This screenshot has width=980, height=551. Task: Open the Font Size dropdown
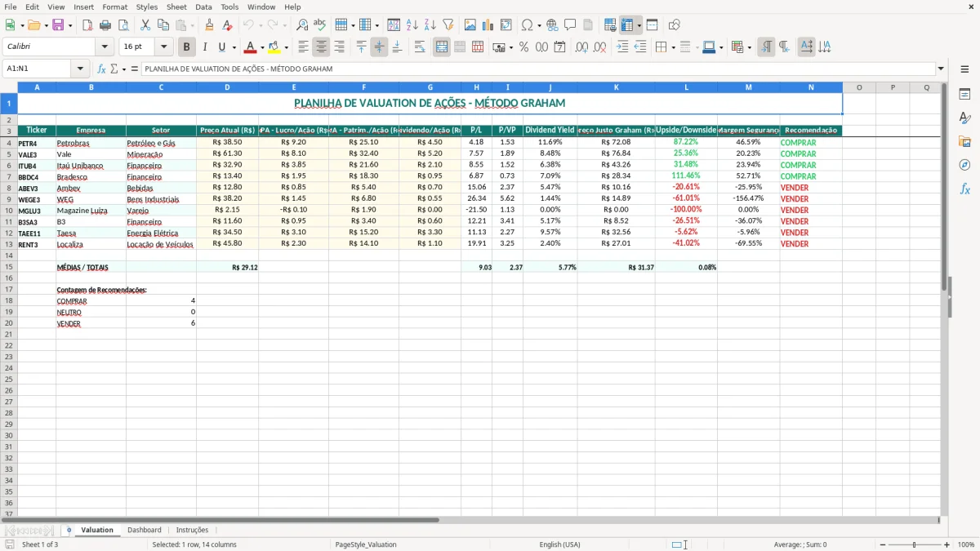(x=163, y=47)
